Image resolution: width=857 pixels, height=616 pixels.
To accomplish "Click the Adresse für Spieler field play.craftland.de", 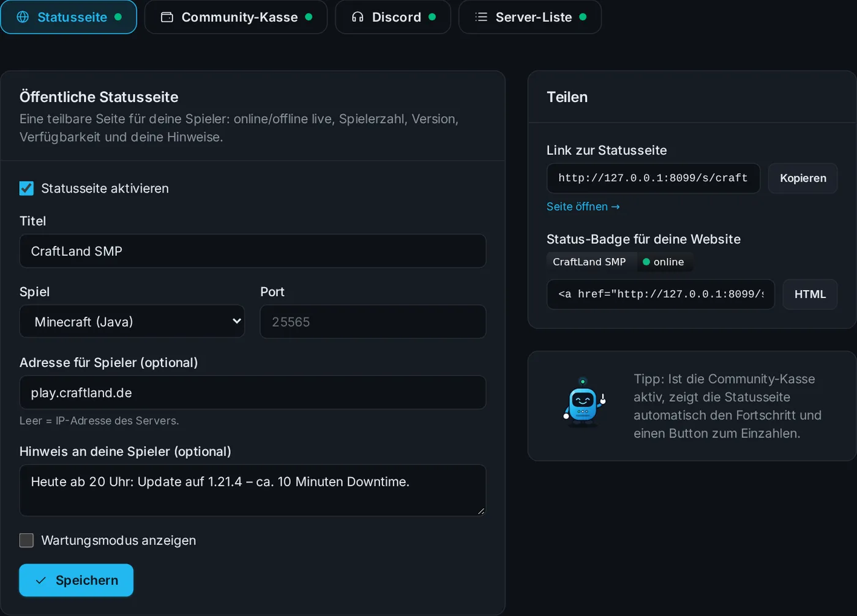I will pyautogui.click(x=253, y=393).
